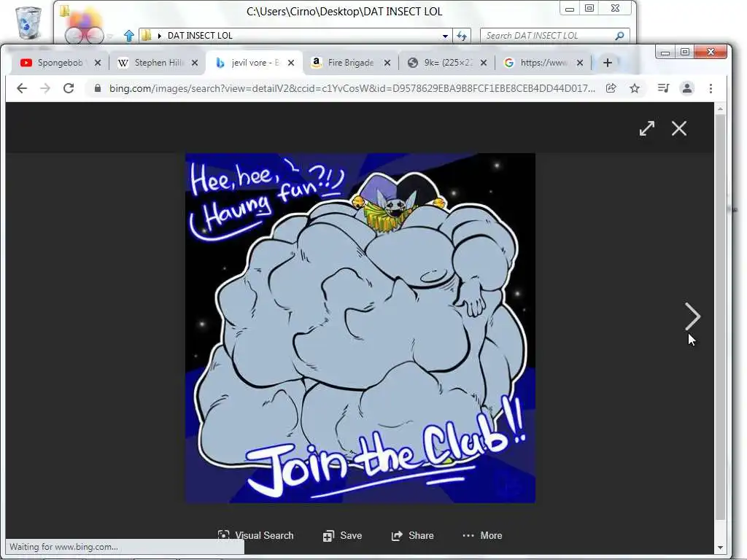Click the search magnifier in Explorer window
This screenshot has height=560, width=747.
point(619,36)
